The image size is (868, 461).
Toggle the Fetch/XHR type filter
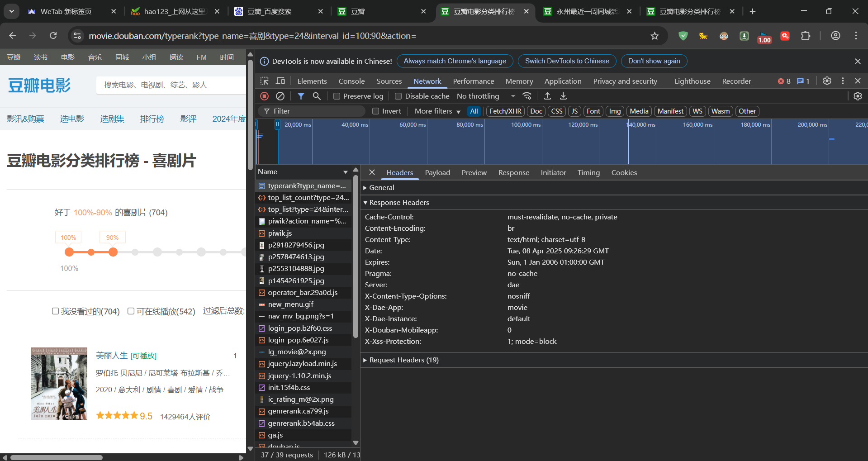[505, 111]
